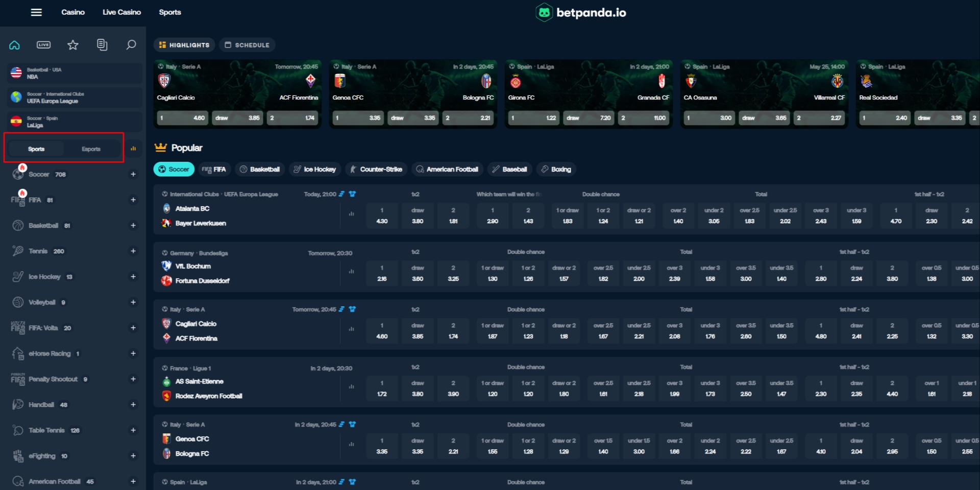This screenshot has height=490, width=980.
Task: Open stats icon for Genoa CFC row
Action: (351, 444)
